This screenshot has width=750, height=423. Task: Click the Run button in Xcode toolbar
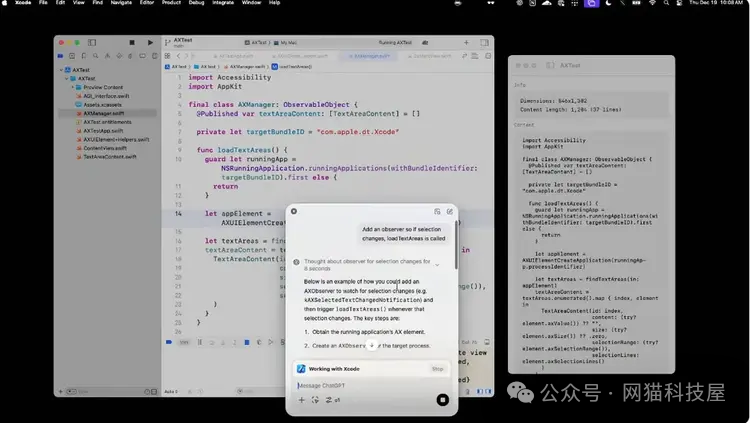150,43
